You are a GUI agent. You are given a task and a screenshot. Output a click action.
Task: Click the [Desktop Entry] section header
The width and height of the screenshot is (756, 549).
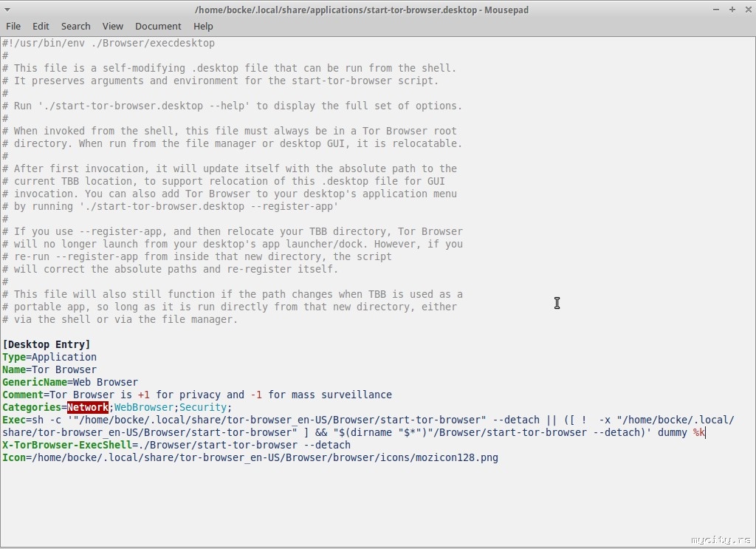coord(47,344)
